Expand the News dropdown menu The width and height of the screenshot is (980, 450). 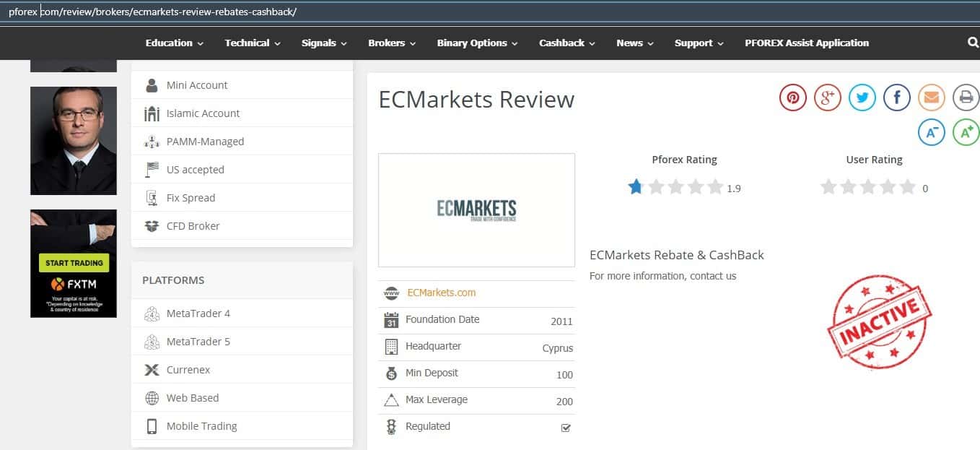pos(635,43)
